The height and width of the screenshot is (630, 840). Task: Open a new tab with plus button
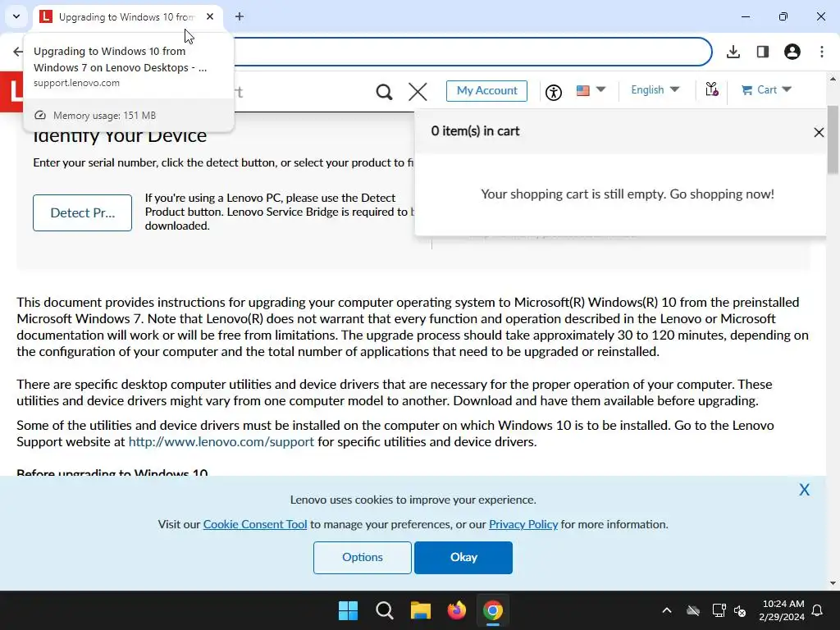tap(240, 16)
